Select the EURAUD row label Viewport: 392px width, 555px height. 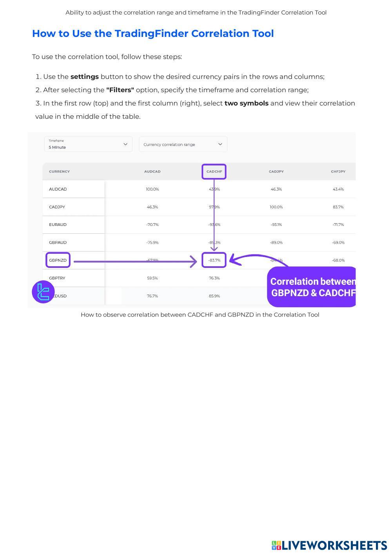[x=58, y=225]
